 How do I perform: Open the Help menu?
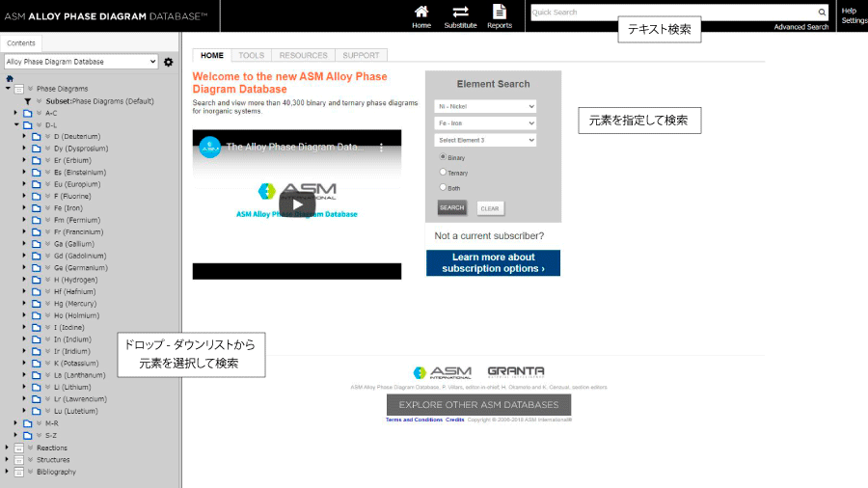click(849, 11)
